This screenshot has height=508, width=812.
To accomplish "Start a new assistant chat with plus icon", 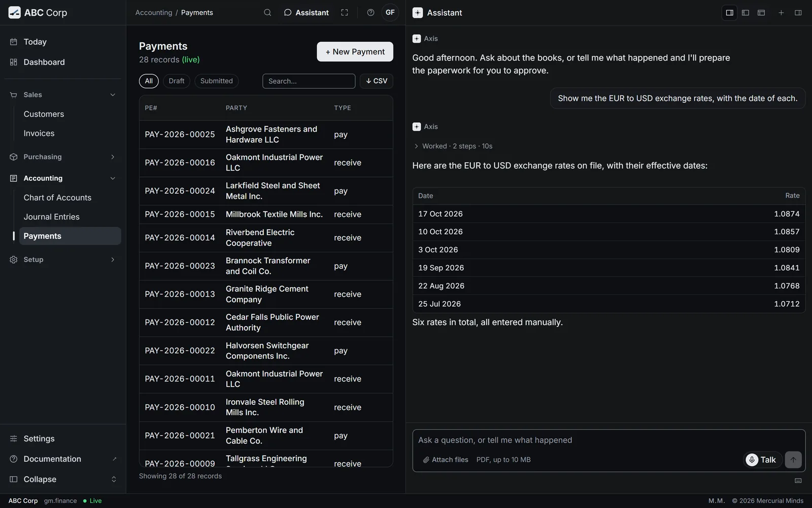I will (782, 13).
